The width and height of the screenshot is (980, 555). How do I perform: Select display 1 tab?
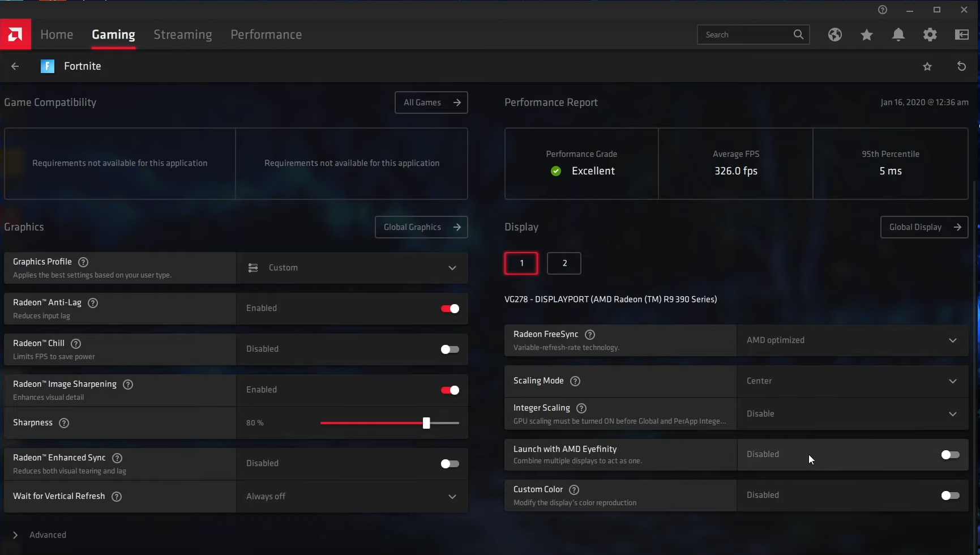(x=521, y=263)
